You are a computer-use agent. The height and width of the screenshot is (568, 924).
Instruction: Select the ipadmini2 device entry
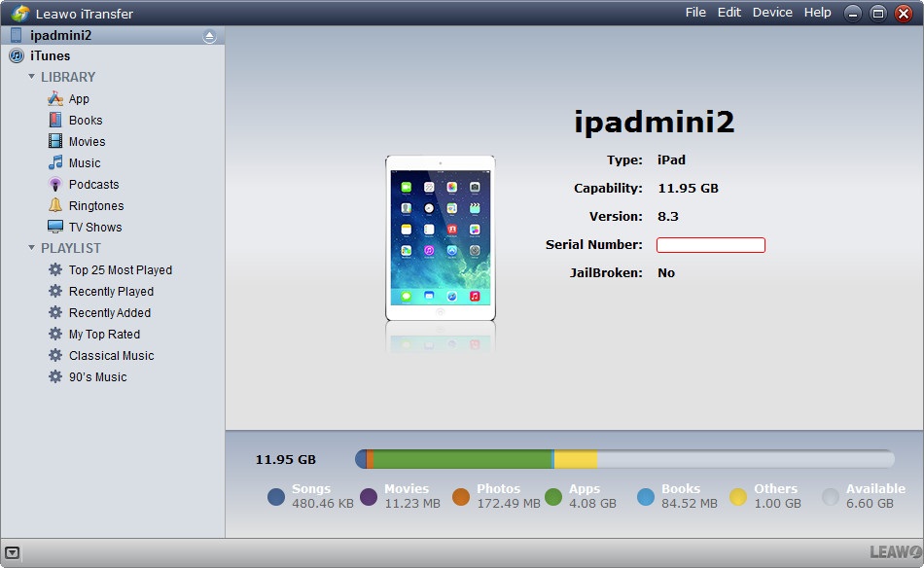click(x=60, y=36)
